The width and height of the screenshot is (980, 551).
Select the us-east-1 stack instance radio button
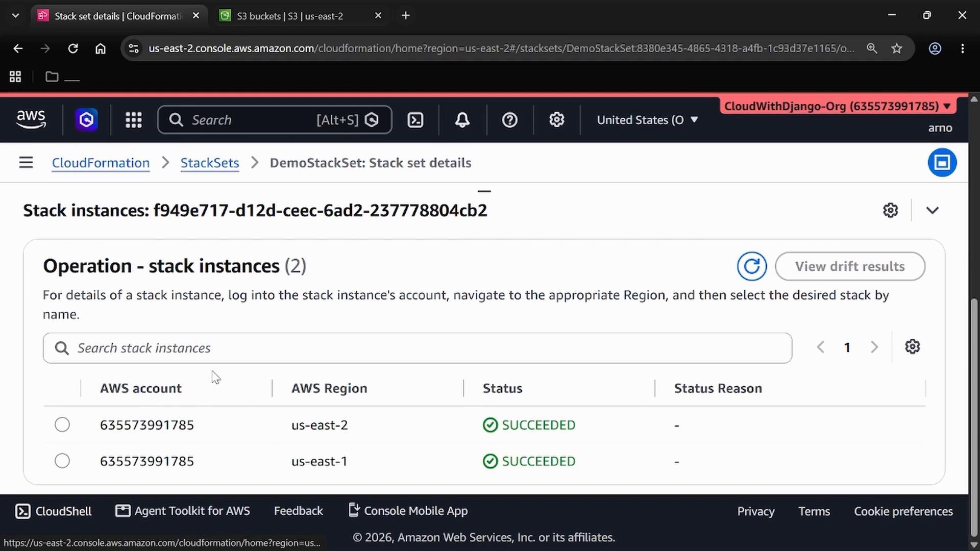pos(62,461)
